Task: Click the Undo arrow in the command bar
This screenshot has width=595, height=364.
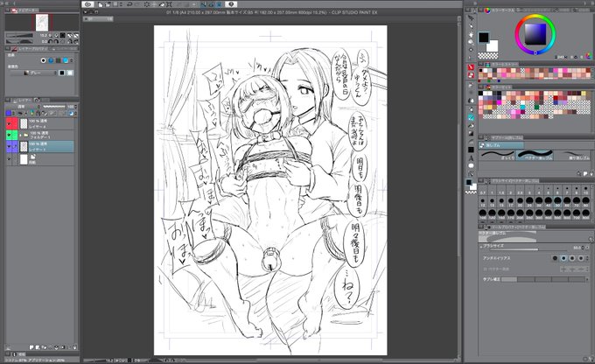Action: (x=129, y=4)
